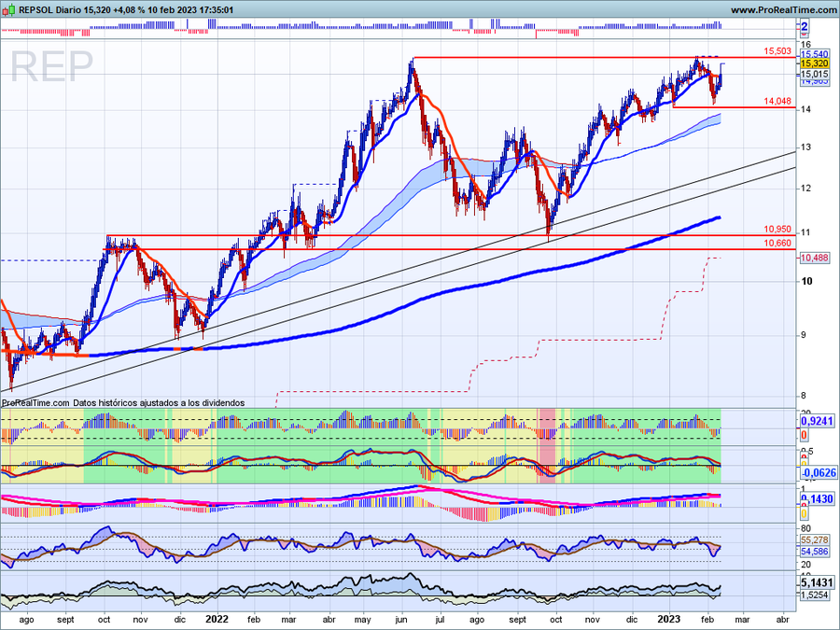Click the candlestick icon beside the REPSOL title
The width and height of the screenshot is (840, 630).
[x=8, y=9]
